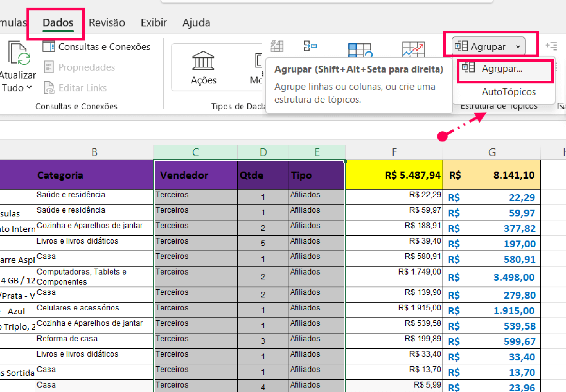Click the Remove Duplicates icon

[310, 46]
